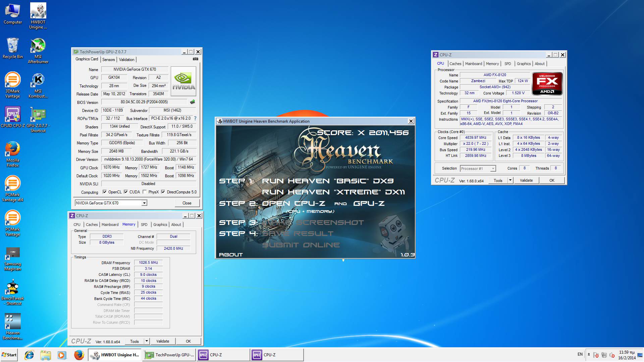Expand Tools dropdown arrow in memory CPU-Z
This screenshot has width=644, height=362.
click(x=147, y=341)
